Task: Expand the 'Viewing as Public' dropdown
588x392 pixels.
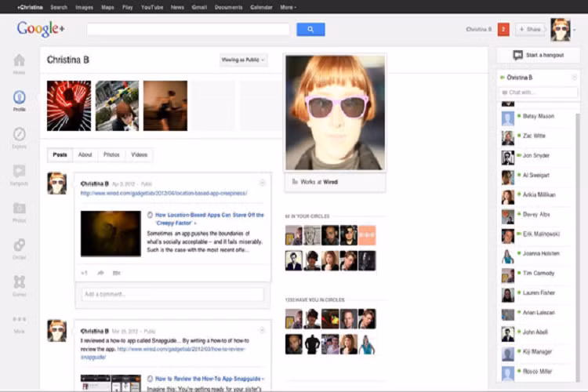Action: tap(243, 60)
